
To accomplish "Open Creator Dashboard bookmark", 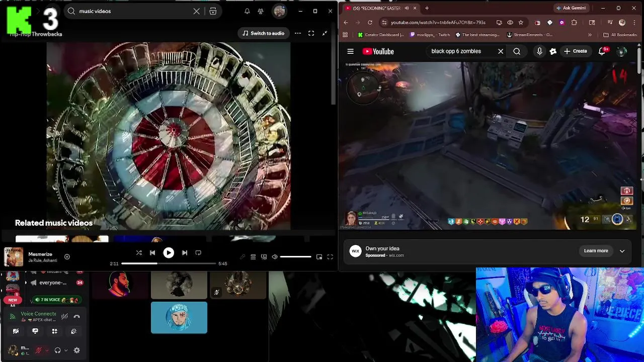I will 381,35.
